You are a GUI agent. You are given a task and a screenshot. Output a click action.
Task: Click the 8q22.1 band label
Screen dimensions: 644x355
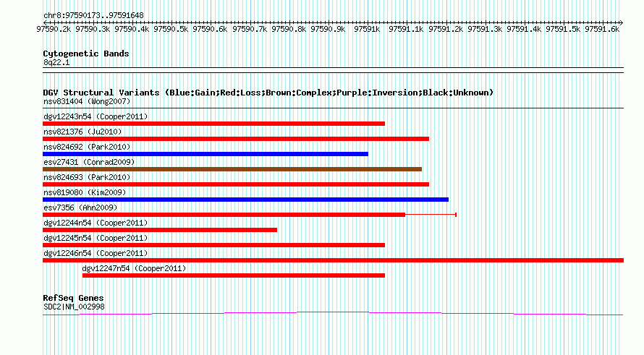point(56,62)
